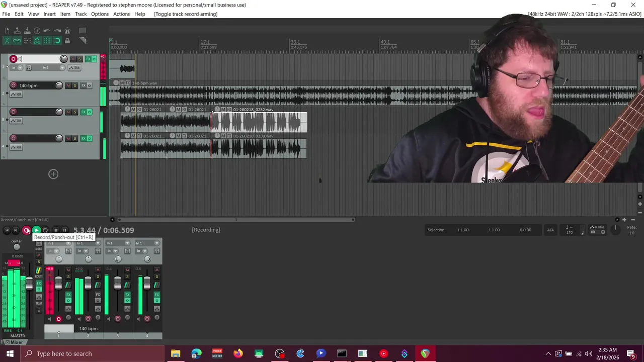Toggle grid lines toolbar icon

tap(47, 41)
